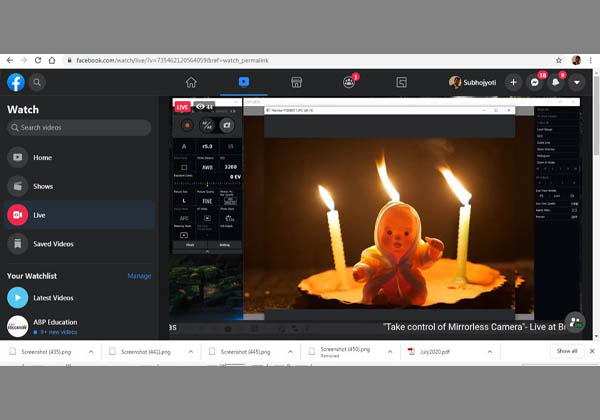Open Chrome profile avatar

pyautogui.click(x=576, y=60)
